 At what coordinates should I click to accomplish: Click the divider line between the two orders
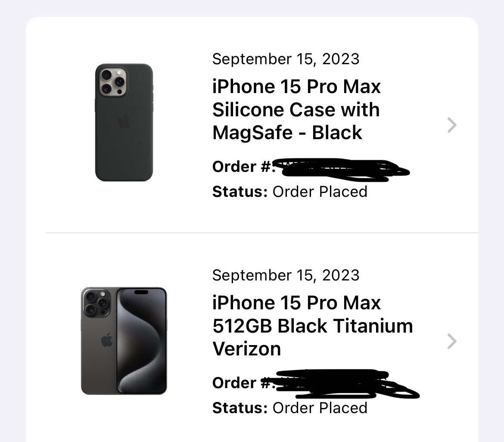262,233
